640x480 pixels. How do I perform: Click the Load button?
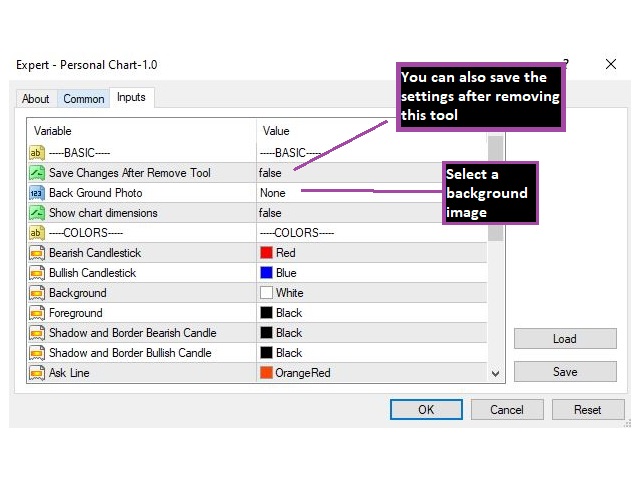pos(565,339)
